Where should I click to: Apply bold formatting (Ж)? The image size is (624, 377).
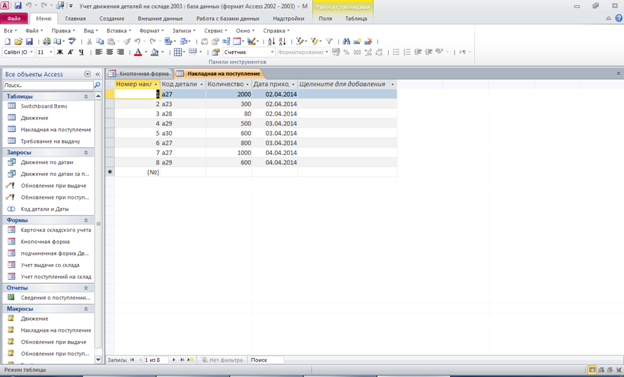click(60, 52)
